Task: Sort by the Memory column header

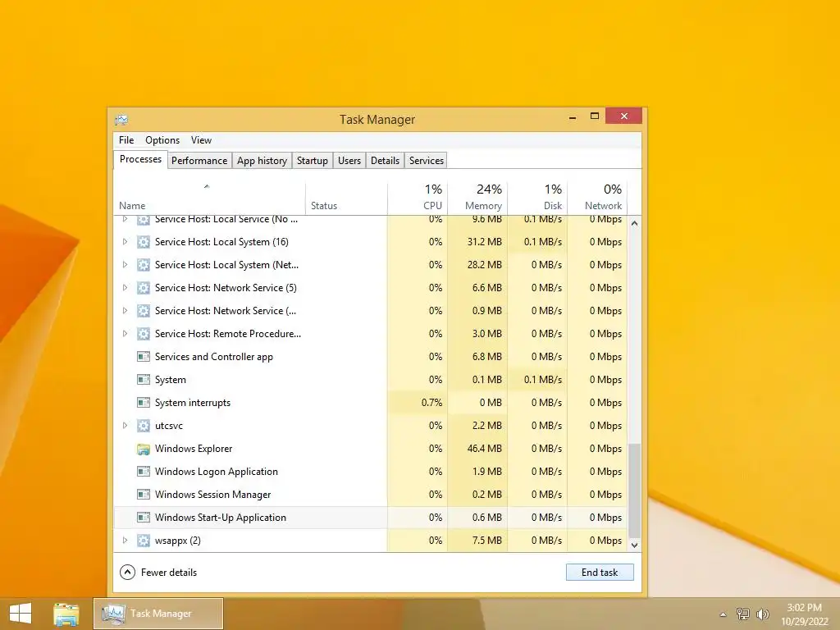Action: click(477, 199)
